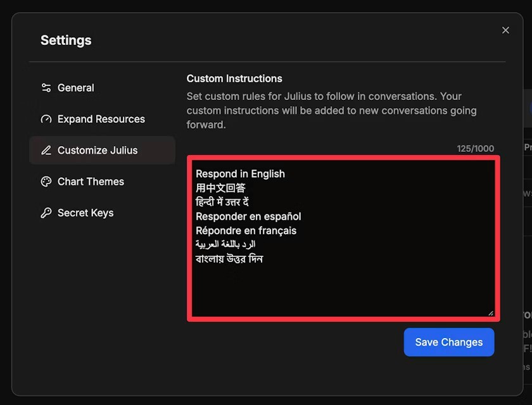Select the Customize Julius tab
532x405 pixels.
[98, 151]
